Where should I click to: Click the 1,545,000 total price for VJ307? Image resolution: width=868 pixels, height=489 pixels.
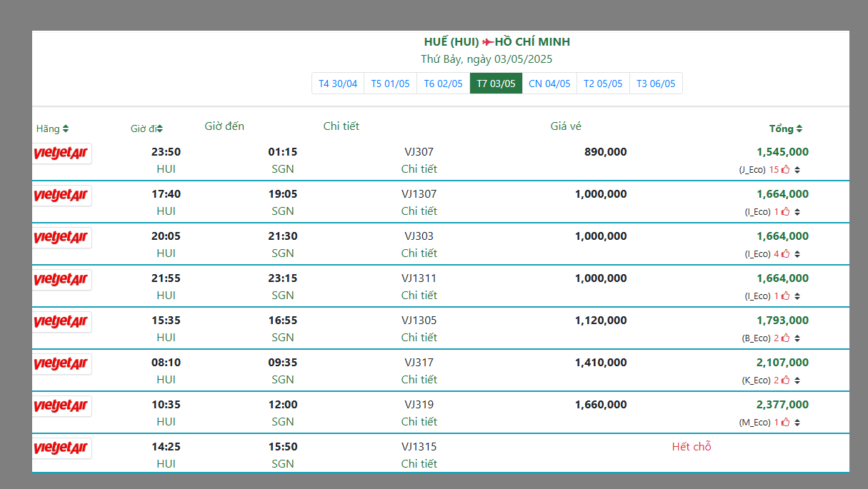(782, 152)
